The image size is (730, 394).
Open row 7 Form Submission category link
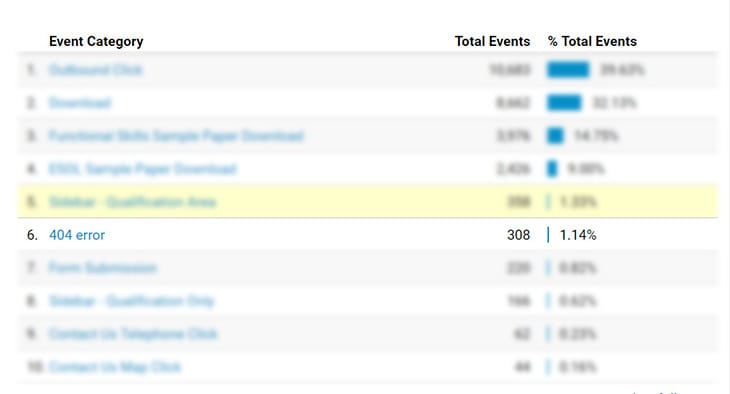tap(103, 268)
